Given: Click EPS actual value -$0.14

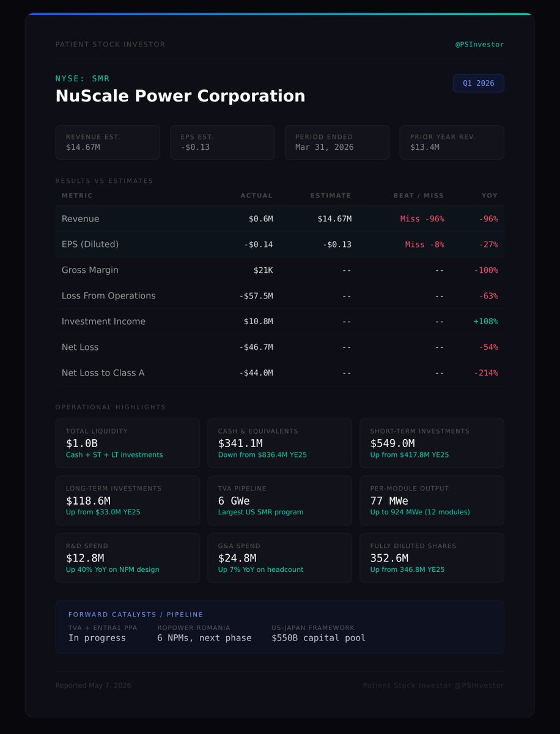Looking at the screenshot, I should (259, 245).
